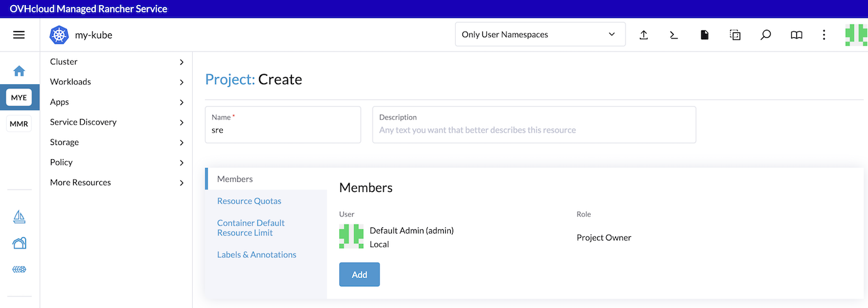The width and height of the screenshot is (868, 308).
Task: Open the hamburger navigation menu
Action: [19, 35]
